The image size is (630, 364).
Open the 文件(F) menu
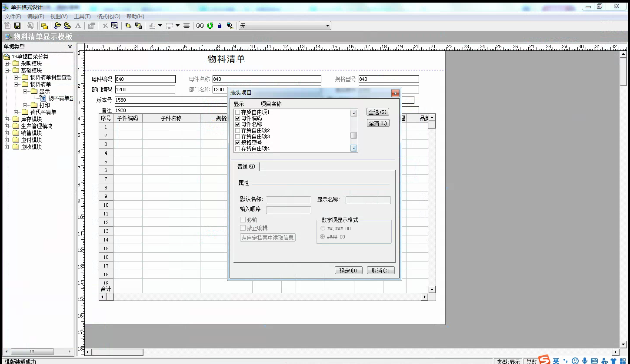[x=13, y=17]
